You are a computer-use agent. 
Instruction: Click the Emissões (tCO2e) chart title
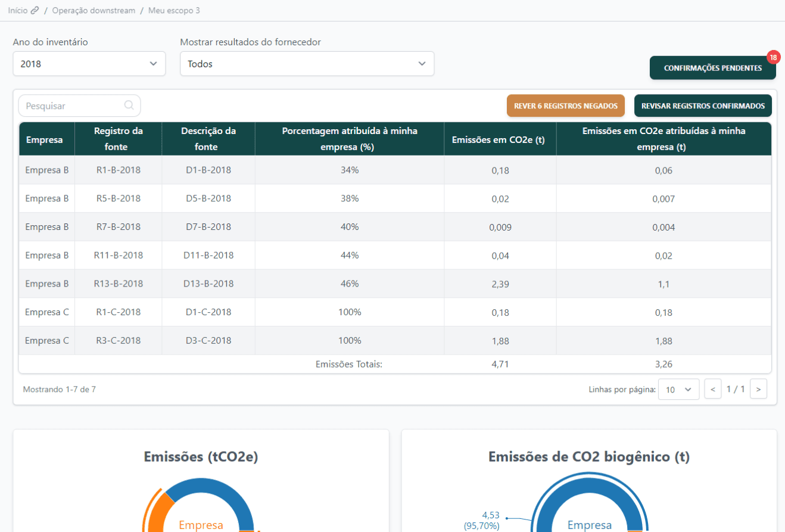coord(201,457)
